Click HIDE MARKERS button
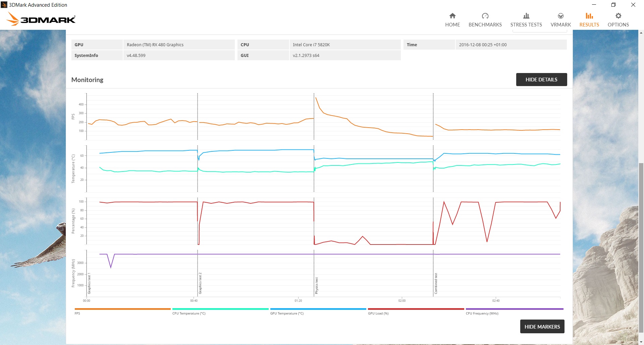This screenshot has width=644, height=345. [542, 327]
